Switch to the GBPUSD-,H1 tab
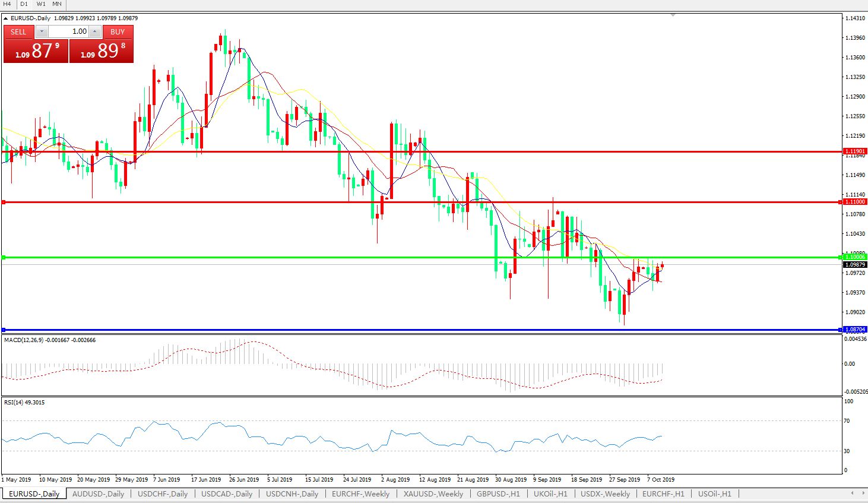Image resolution: width=868 pixels, height=503 pixels. click(x=498, y=493)
